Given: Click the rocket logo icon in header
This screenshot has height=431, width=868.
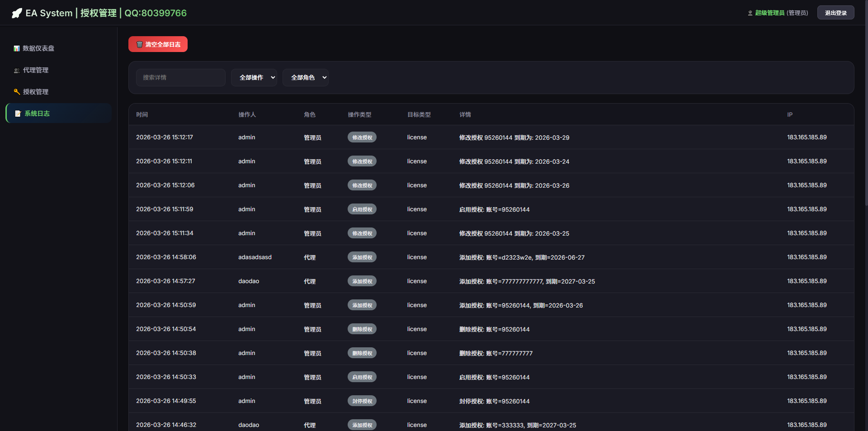Looking at the screenshot, I should point(17,13).
